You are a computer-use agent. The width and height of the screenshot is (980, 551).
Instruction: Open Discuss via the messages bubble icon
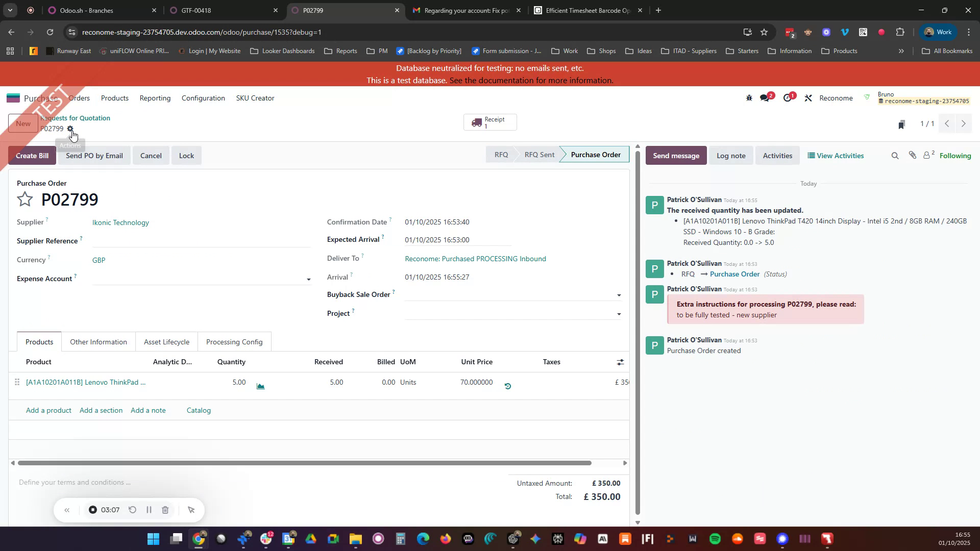(x=765, y=97)
